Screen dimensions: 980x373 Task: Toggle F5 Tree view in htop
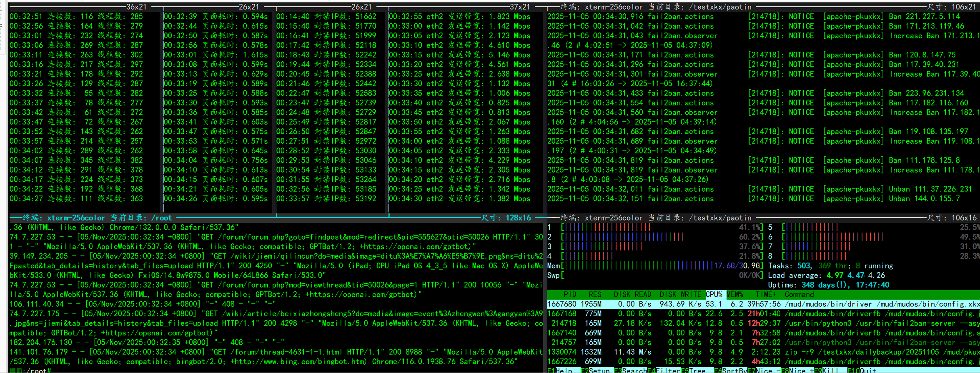click(x=697, y=370)
